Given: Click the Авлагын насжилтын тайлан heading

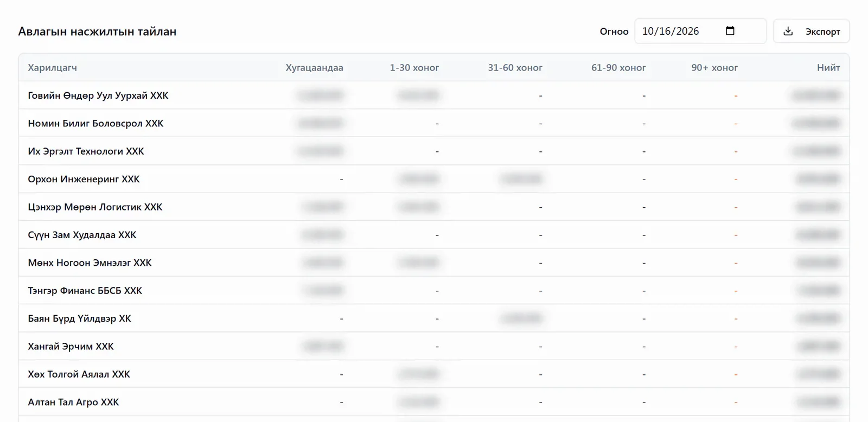Looking at the screenshot, I should (x=97, y=31).
